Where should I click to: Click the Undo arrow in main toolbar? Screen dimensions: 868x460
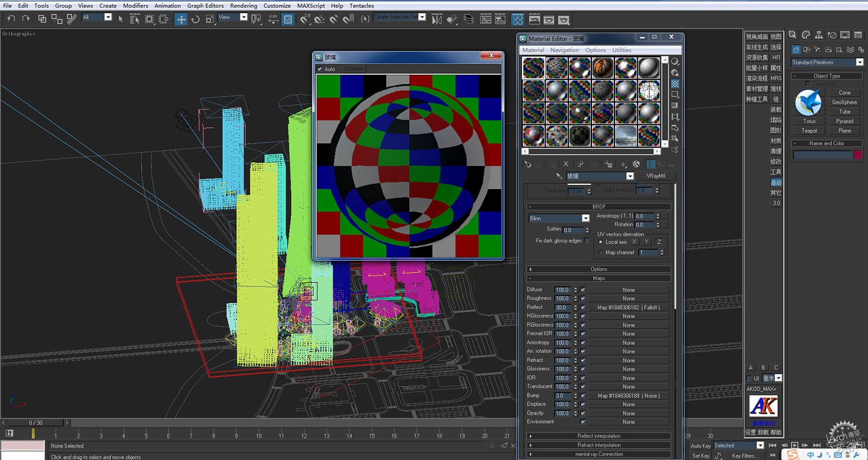pyautogui.click(x=11, y=19)
